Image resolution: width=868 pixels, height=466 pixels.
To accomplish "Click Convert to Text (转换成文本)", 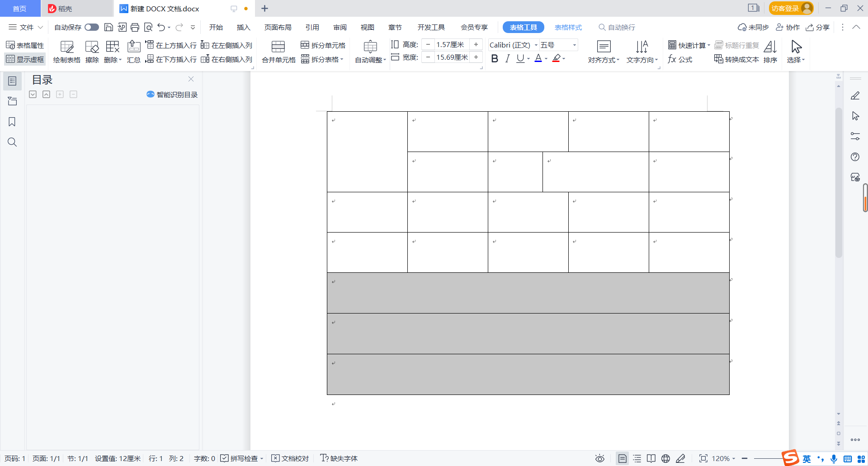I will [736, 59].
